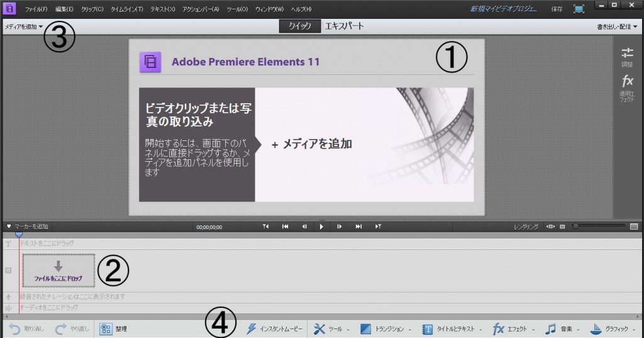Go to previous edit point
644x338 pixels.
point(266,227)
